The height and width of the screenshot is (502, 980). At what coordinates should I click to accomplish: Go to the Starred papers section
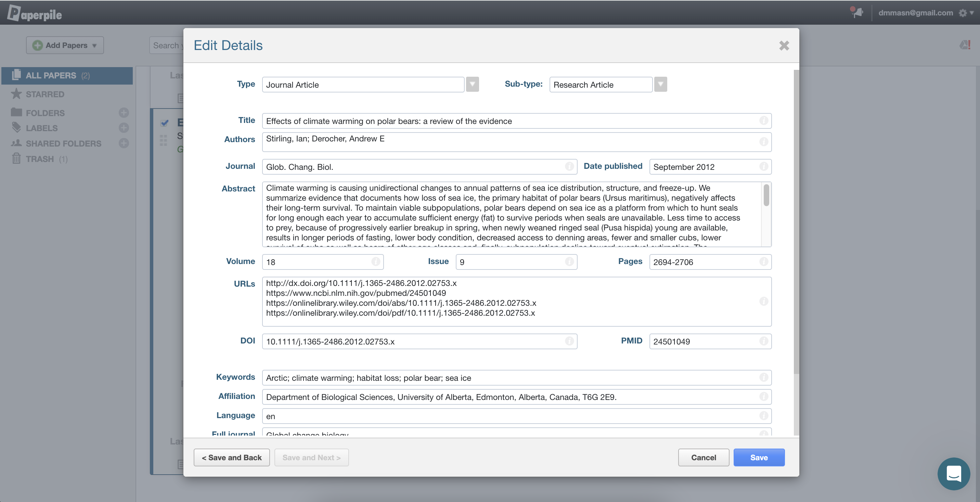pyautogui.click(x=44, y=94)
